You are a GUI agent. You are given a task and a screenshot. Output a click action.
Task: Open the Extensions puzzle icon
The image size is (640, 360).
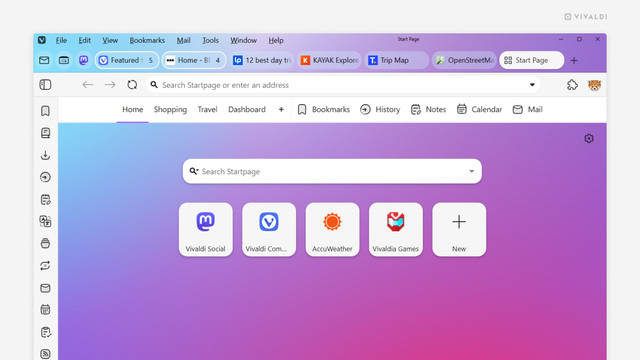coord(572,85)
